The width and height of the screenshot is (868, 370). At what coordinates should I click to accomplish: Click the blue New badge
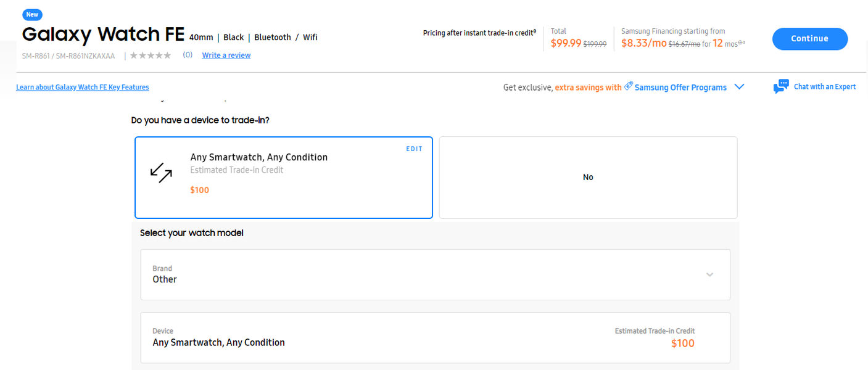(32, 14)
